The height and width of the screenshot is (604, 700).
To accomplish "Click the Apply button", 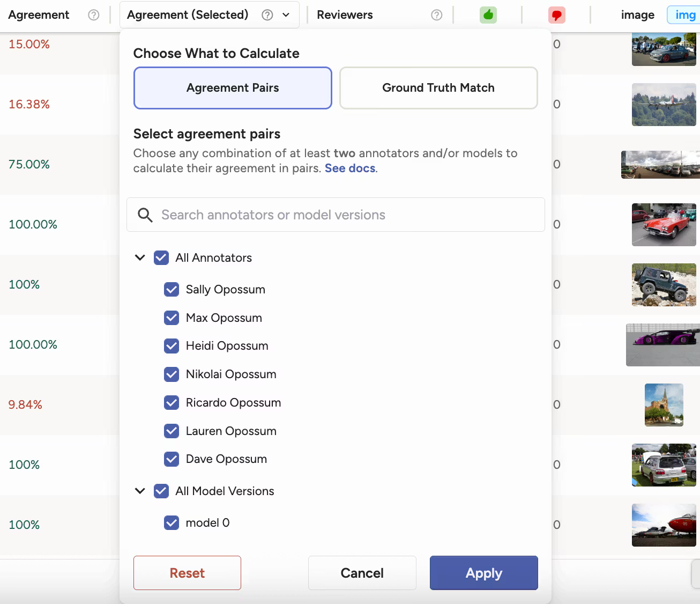I will click(483, 572).
